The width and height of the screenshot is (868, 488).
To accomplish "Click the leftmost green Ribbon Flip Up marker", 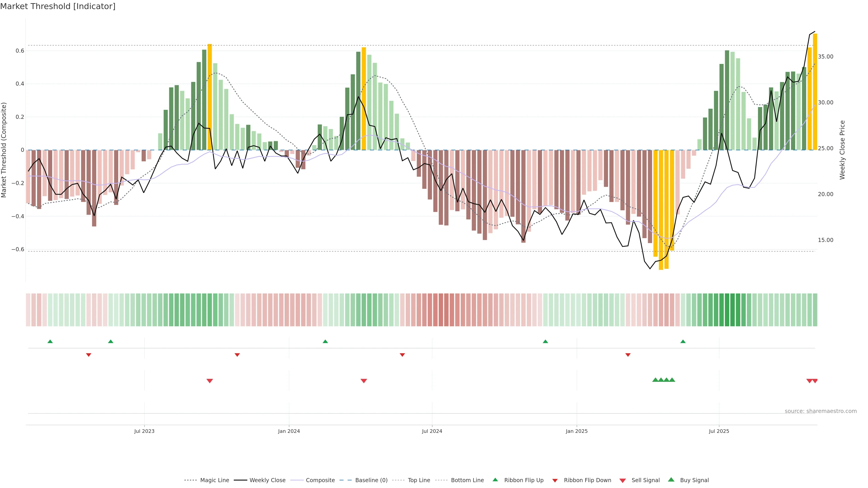I will [50, 342].
